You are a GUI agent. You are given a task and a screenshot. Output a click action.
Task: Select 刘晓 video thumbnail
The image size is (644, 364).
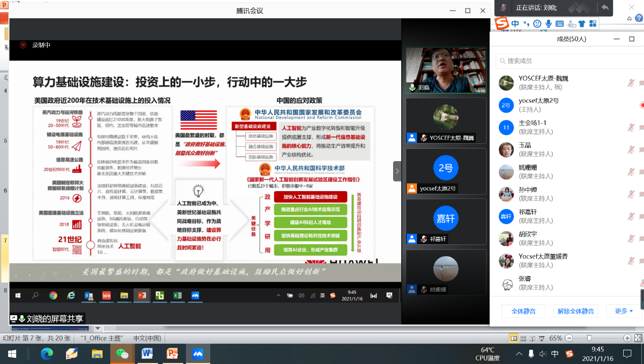pyautogui.click(x=445, y=69)
